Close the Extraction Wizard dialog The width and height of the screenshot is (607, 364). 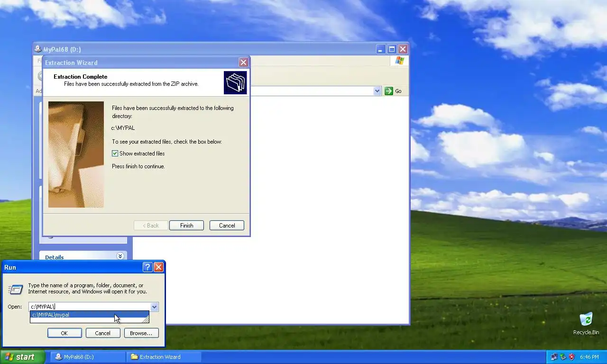click(243, 62)
